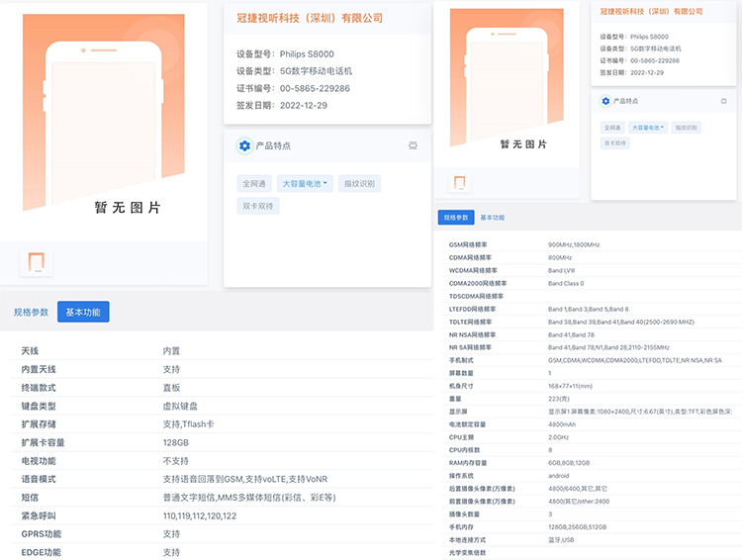The height and width of the screenshot is (560, 742).
Task: Click the 语音模式 row label
Action: pos(39,479)
